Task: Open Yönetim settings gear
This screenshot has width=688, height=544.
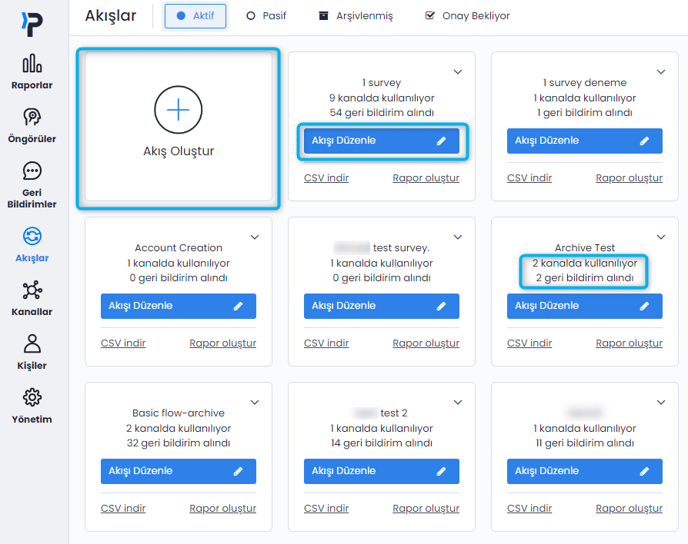Action: tap(32, 405)
